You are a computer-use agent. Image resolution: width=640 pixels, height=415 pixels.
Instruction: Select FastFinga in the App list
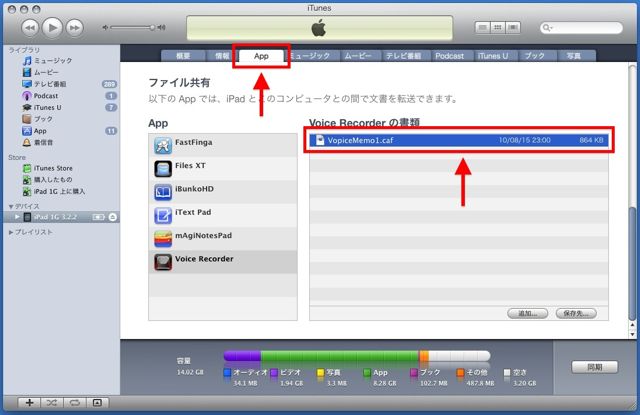pos(223,145)
